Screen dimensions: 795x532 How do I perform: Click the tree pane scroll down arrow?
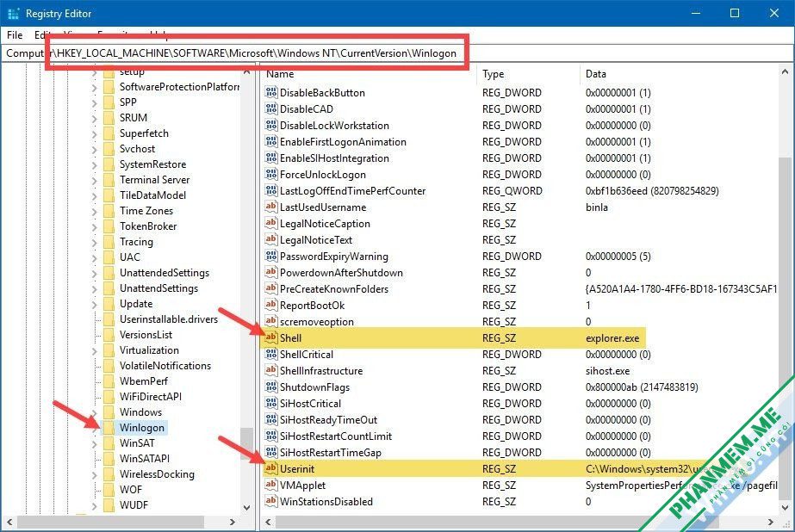247,507
